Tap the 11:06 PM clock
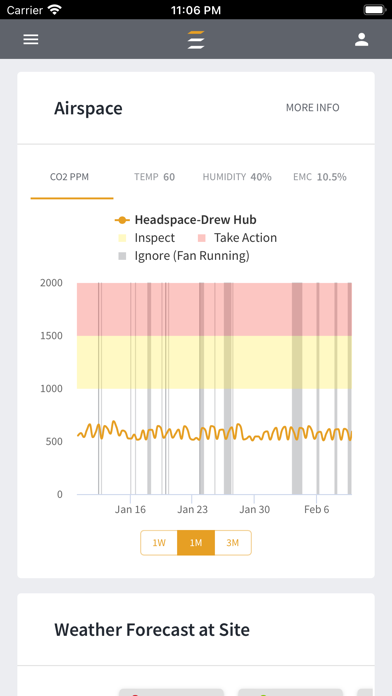The image size is (392, 696). pos(196,10)
